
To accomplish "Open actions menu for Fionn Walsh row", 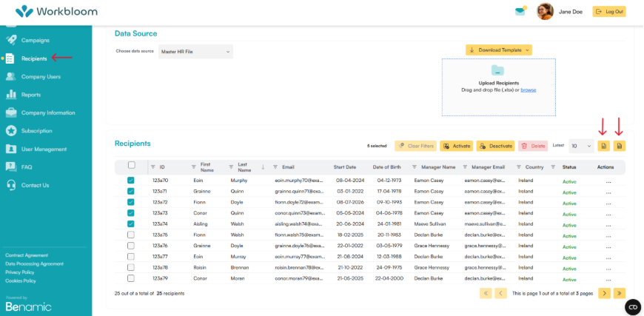I will pos(608,236).
